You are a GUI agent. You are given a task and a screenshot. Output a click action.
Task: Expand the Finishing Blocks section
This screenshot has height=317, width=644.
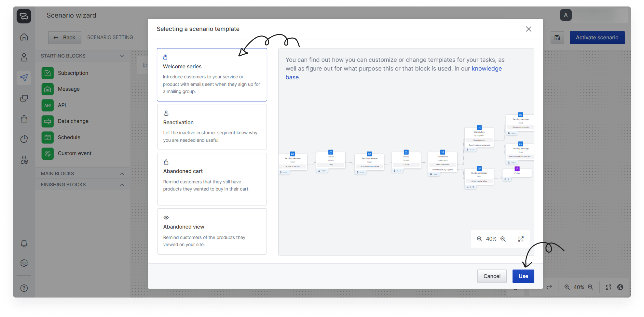(x=122, y=185)
